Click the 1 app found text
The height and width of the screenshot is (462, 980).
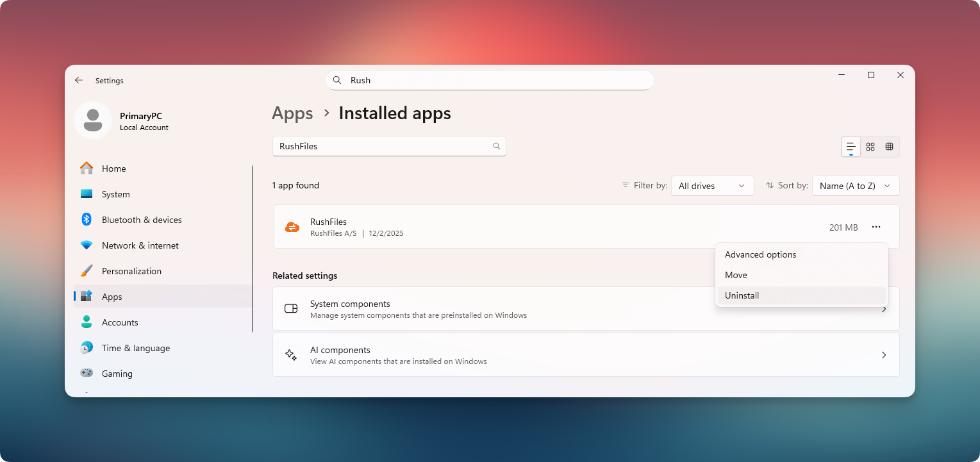coord(295,185)
